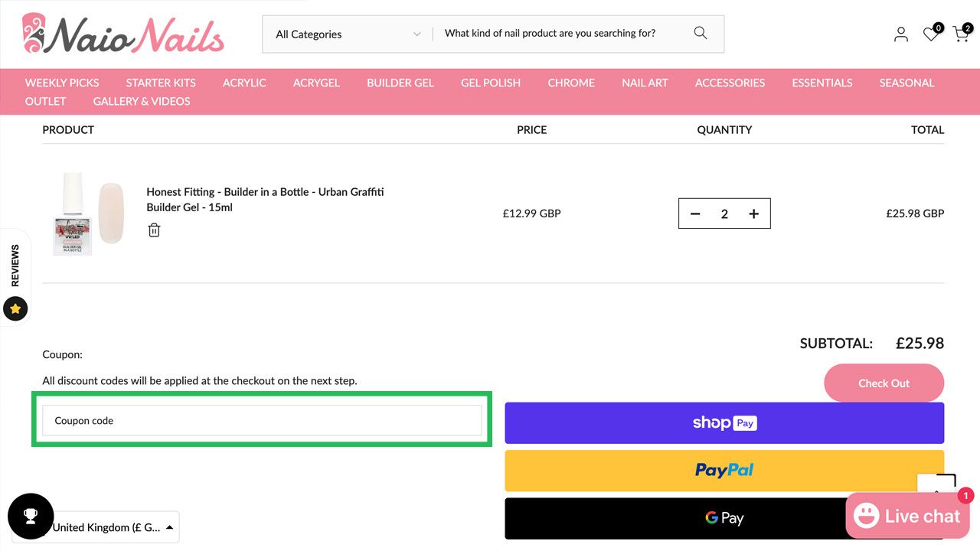
Task: Pay with the Shop Pay button
Action: point(724,423)
